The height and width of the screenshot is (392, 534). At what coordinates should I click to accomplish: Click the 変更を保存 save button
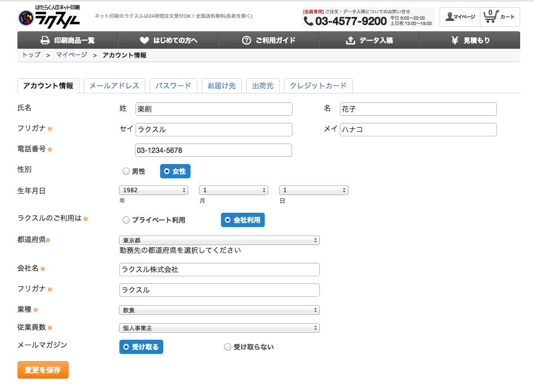coord(43,370)
